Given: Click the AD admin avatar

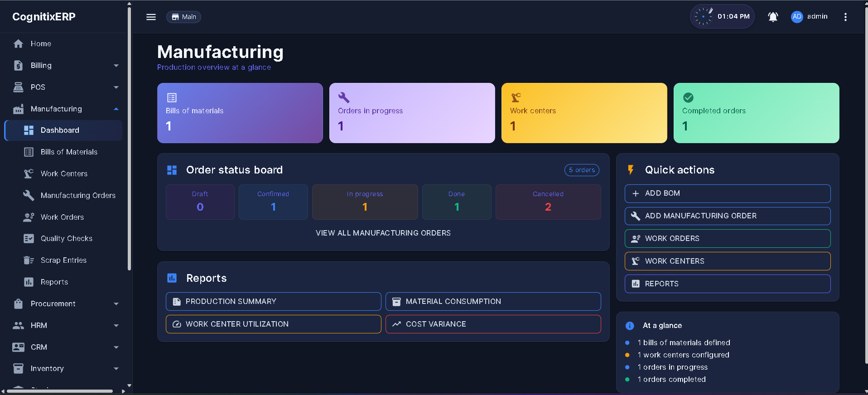Looking at the screenshot, I should [x=797, y=17].
